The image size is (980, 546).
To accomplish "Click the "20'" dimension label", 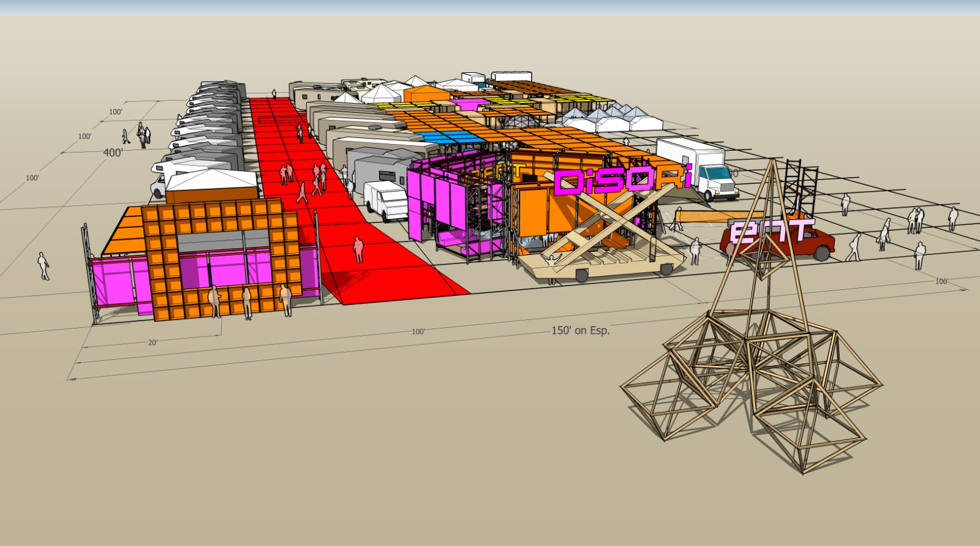I will [x=153, y=343].
